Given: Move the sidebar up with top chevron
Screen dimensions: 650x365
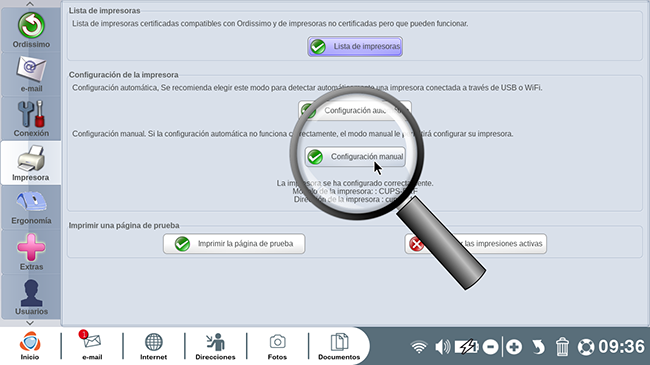Looking at the screenshot, I should point(30,4).
